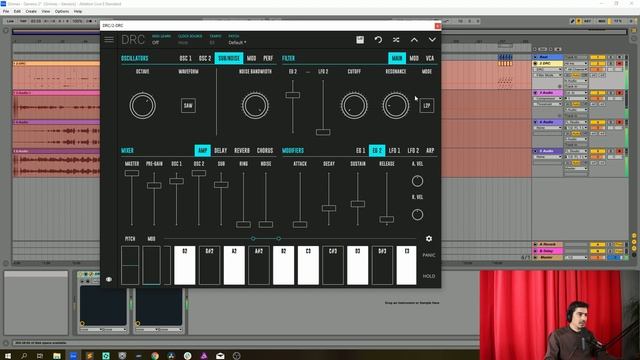Click the PANIC button

pyautogui.click(x=429, y=255)
